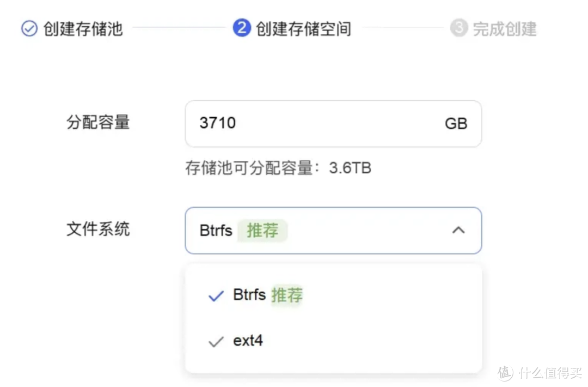This screenshot has height=387, width=588.
Task: Open the file system selector box
Action: click(333, 230)
